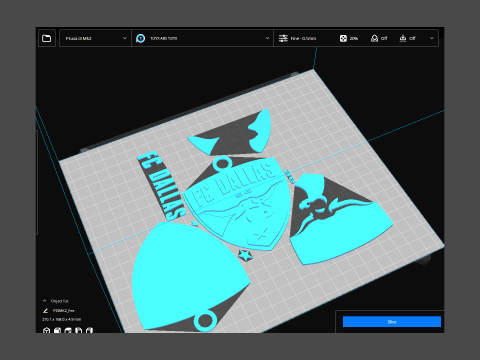480x360 pixels.
Task: Select the Fine profile text
Action: pos(303,38)
